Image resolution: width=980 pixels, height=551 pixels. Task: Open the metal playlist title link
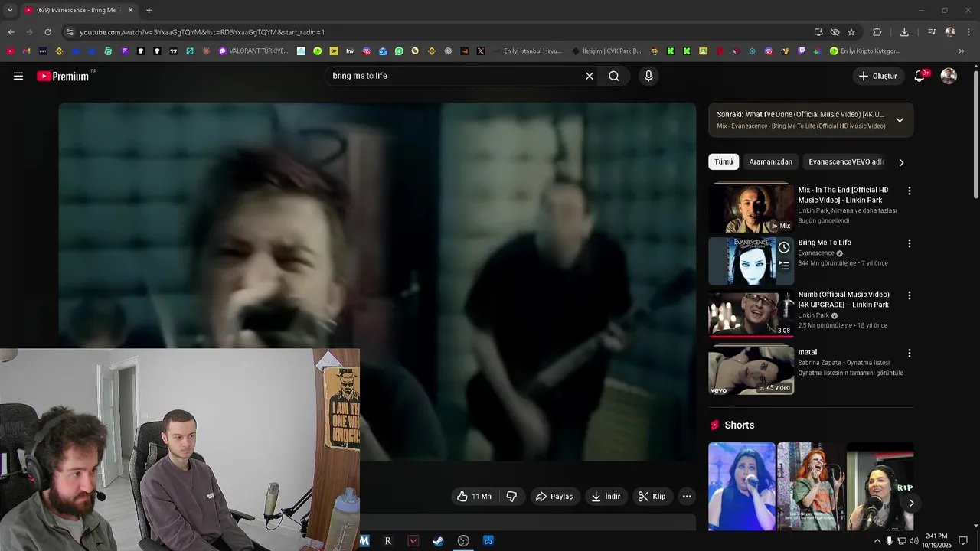(807, 352)
